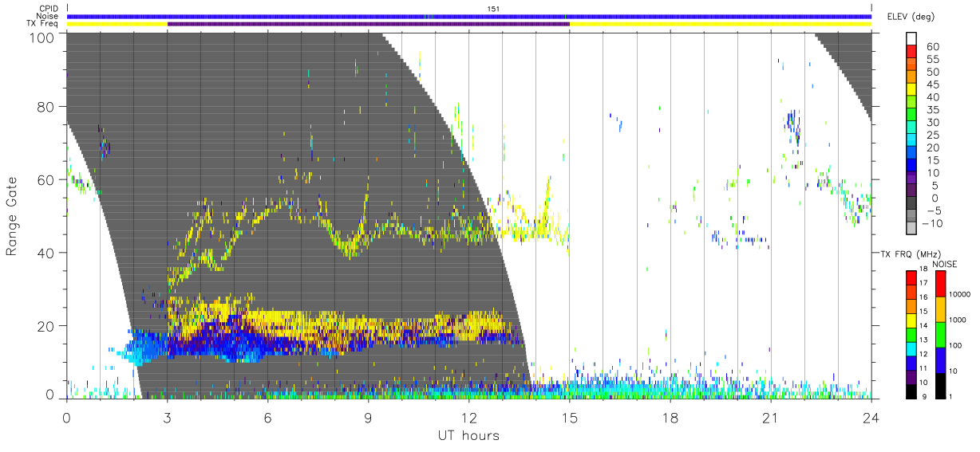The width and height of the screenshot is (980, 452).
Task: Select the 'Noise' row label at top left
Action: pyautogui.click(x=47, y=16)
